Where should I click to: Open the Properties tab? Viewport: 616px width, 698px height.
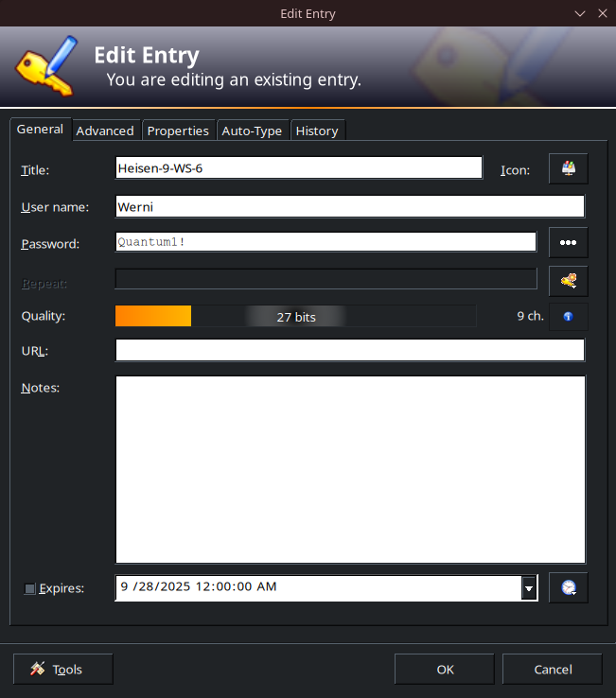178,131
